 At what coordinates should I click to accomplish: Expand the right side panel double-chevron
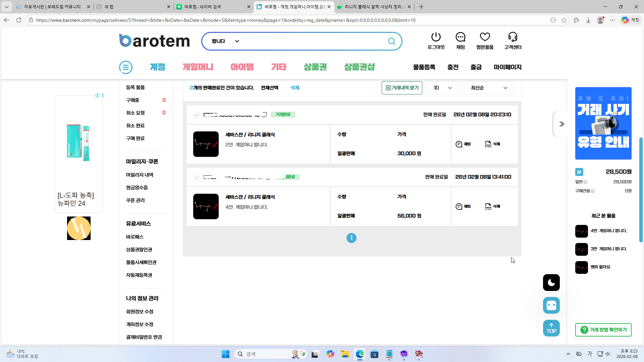click(x=562, y=124)
